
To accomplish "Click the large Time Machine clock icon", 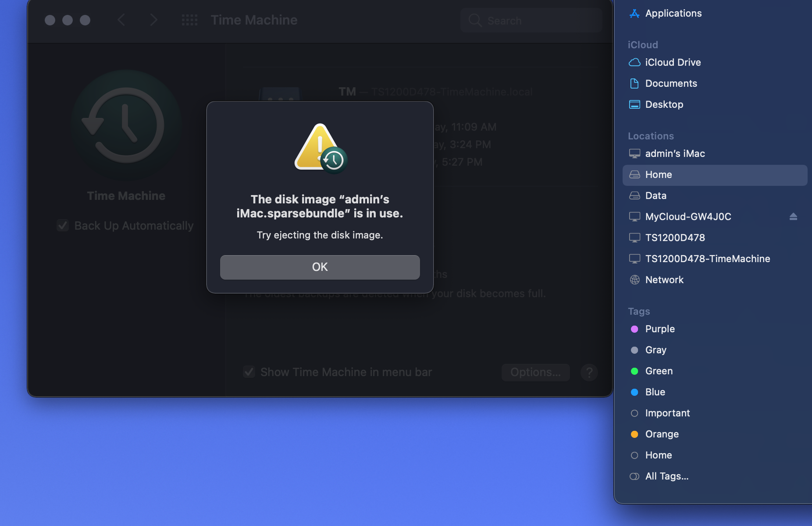I will coord(126,125).
